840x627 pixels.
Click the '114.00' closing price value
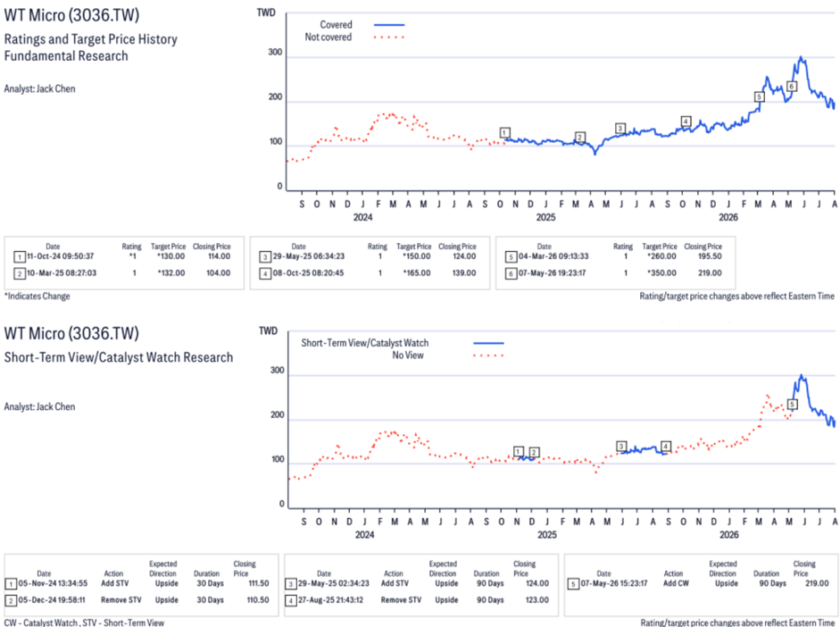[219, 256]
